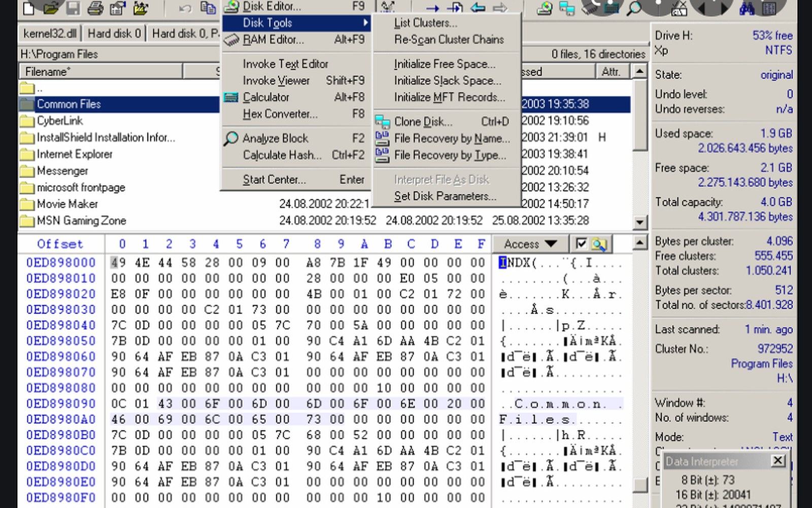Viewport: 812px width, 508px height.
Task: Click hex view scroll up arrow
Action: 640,243
